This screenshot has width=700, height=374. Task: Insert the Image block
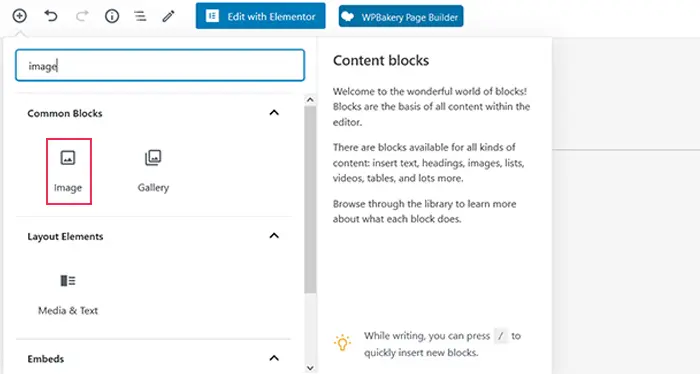click(x=68, y=171)
